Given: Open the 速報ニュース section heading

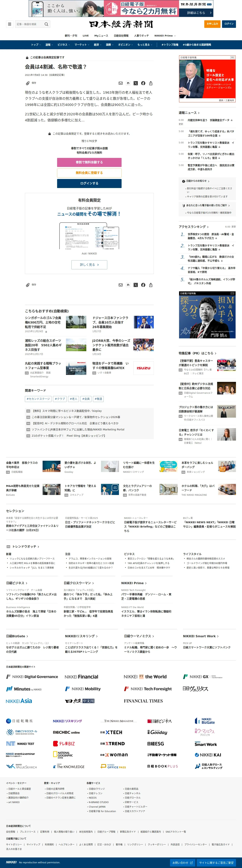Looking at the screenshot, I should pyautogui.click(x=189, y=113).
